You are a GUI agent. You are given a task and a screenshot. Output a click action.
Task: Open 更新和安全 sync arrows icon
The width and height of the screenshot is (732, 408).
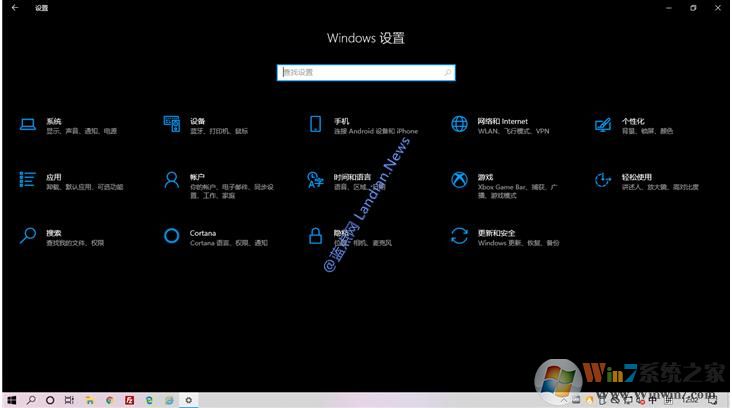coord(459,236)
